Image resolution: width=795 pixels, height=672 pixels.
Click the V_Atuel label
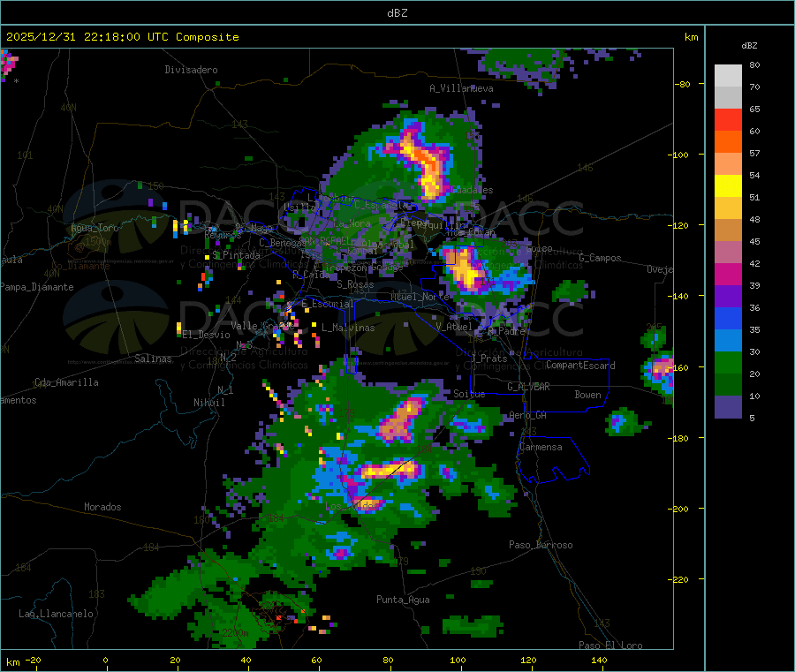454,327
